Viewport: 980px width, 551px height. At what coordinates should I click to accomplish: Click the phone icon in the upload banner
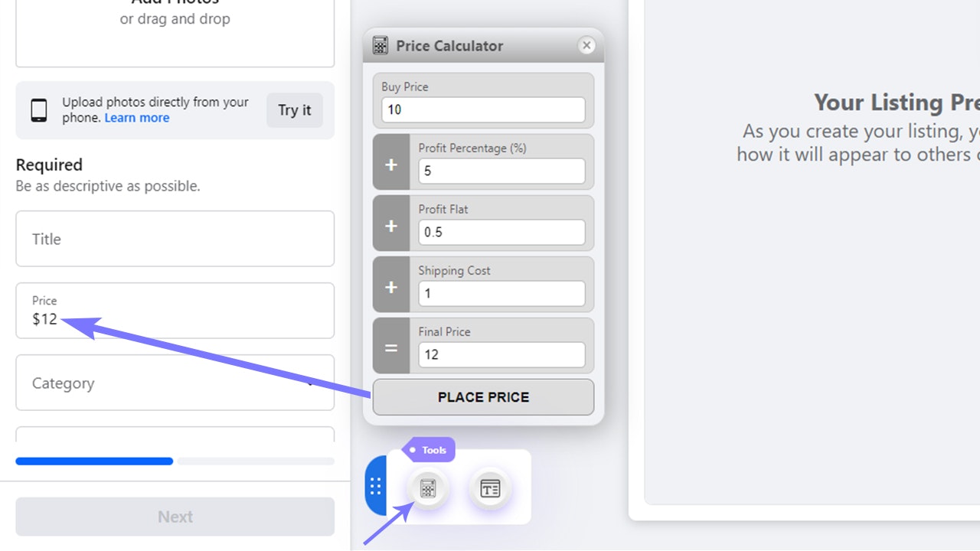pos(39,110)
